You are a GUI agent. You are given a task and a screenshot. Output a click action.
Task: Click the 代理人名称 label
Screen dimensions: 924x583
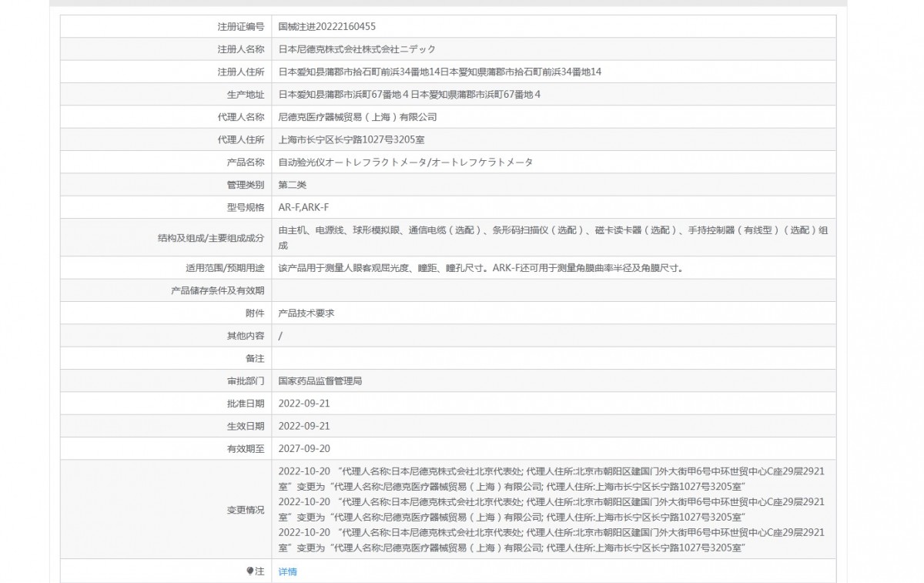tap(241, 117)
